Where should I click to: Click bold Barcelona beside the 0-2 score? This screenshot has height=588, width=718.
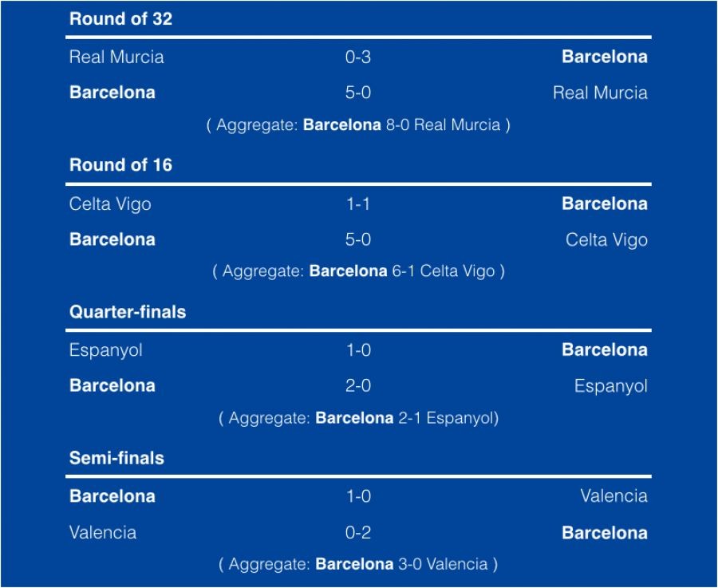[x=604, y=533]
